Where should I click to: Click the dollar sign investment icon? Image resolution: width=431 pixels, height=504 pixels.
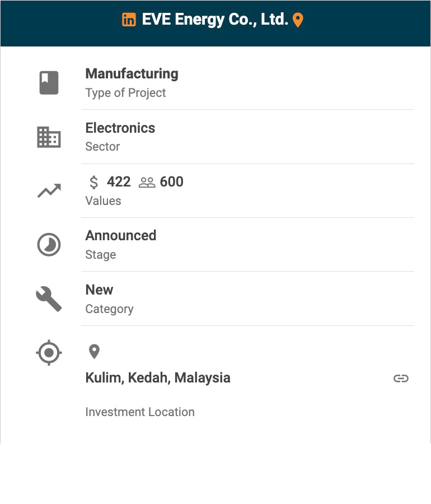[94, 182]
